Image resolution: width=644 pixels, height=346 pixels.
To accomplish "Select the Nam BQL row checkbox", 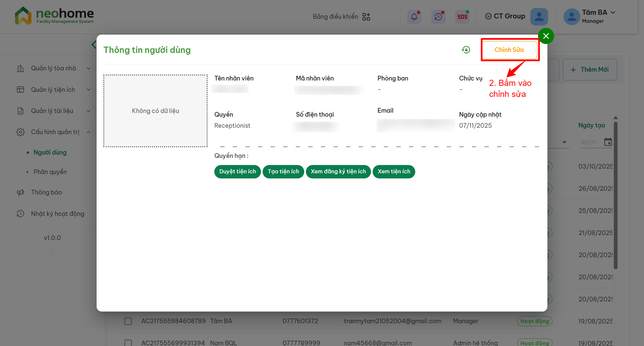I will click(128, 343).
